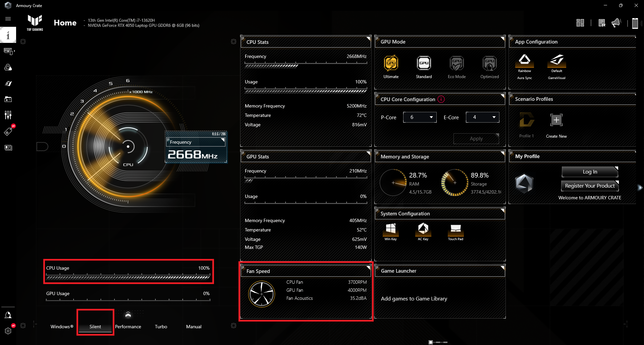The width and height of the screenshot is (644, 345).
Task: Open GameVisual from the sidebar
Action: coord(8,83)
